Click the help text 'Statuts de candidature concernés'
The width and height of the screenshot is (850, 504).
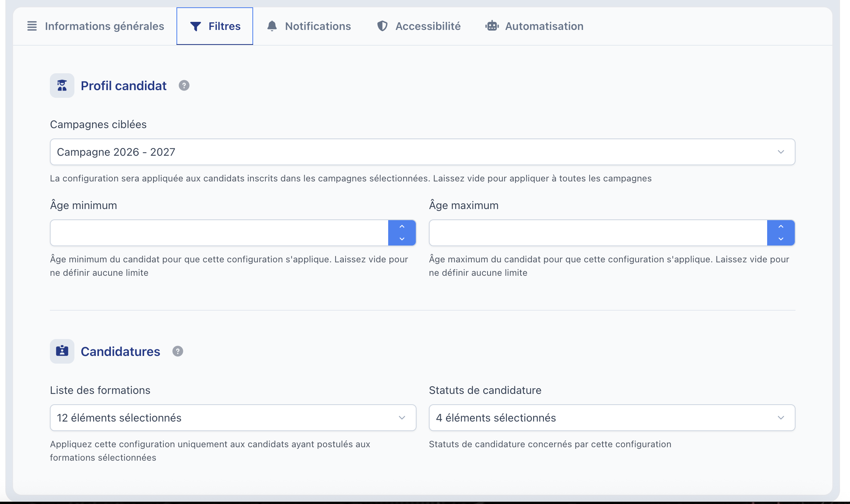pyautogui.click(x=550, y=444)
